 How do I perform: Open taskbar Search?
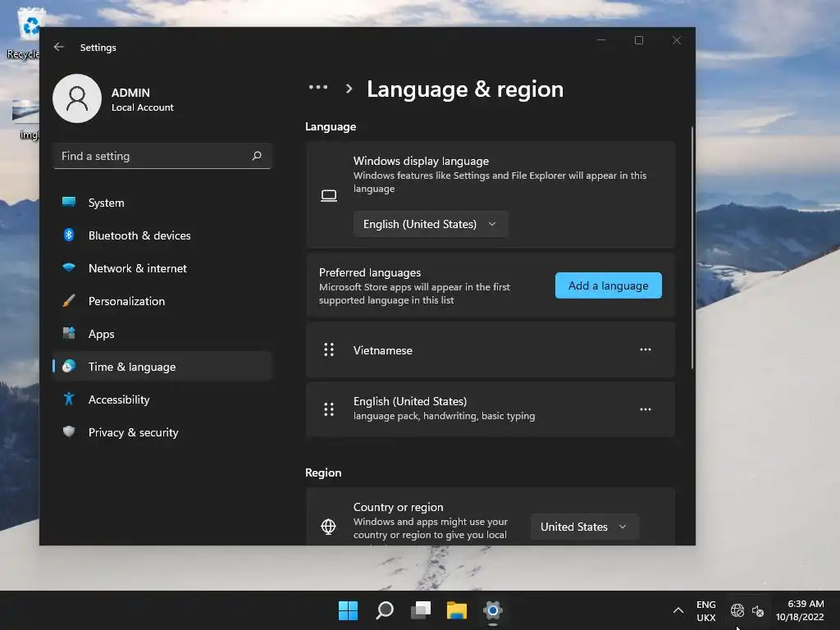[385, 610]
